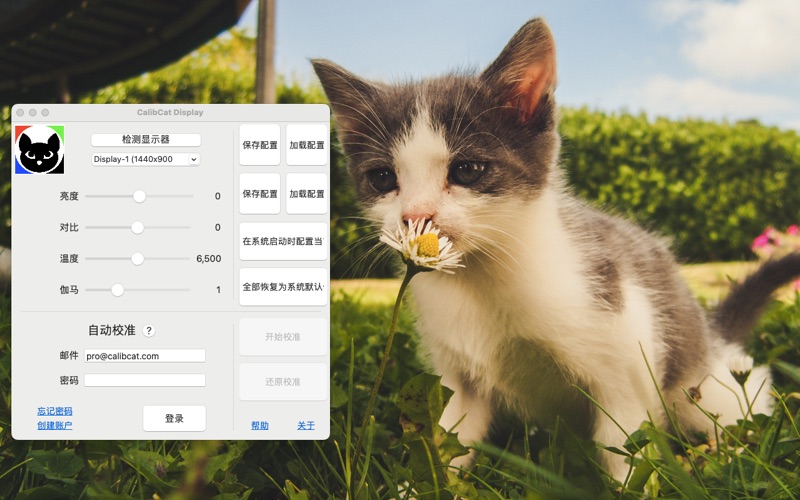Open the 帮助 link
The height and width of the screenshot is (500, 800).
[x=260, y=426]
